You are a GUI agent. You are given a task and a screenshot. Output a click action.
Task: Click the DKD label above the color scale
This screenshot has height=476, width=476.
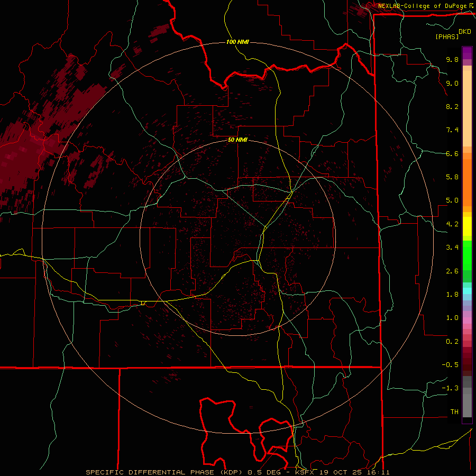[465, 32]
